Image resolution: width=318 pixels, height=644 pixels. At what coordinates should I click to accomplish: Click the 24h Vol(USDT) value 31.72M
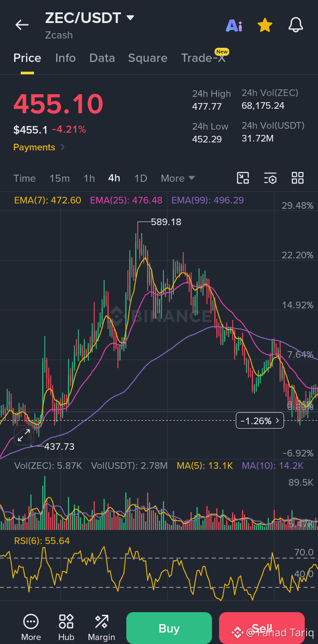coord(257,138)
